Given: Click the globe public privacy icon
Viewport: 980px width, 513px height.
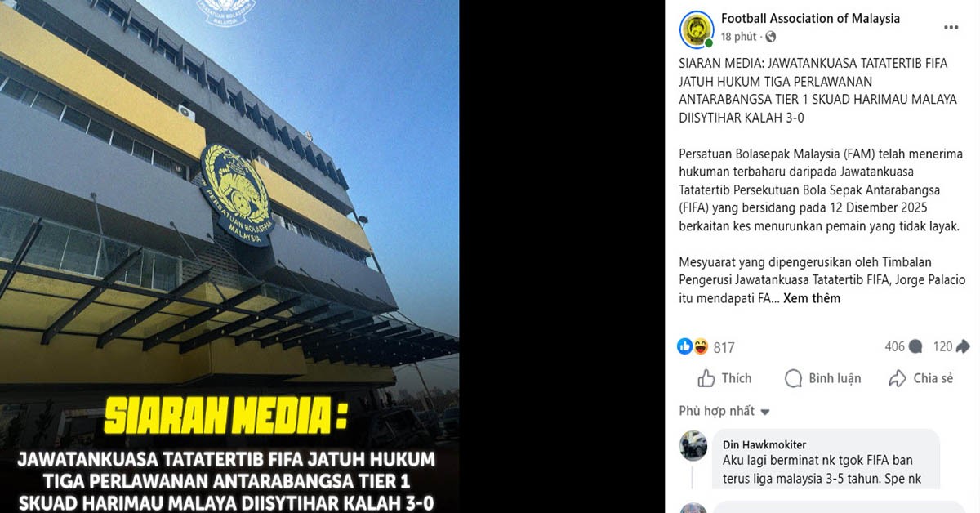Looking at the screenshot, I should click(770, 37).
